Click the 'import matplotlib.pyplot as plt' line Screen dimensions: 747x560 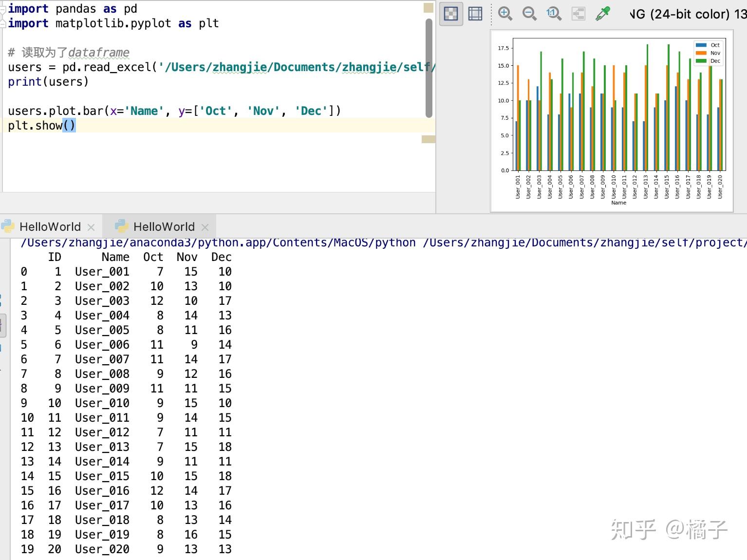[x=113, y=23]
